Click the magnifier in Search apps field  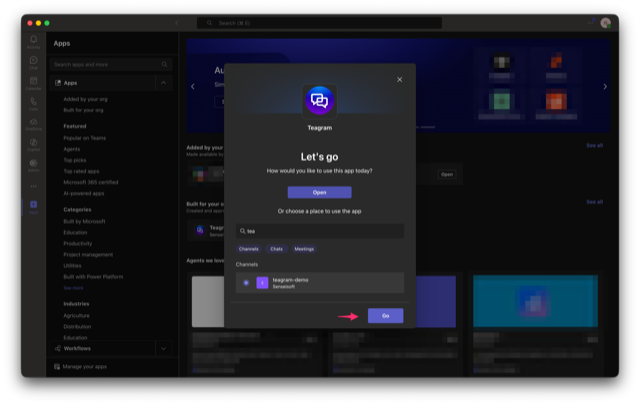[164, 65]
